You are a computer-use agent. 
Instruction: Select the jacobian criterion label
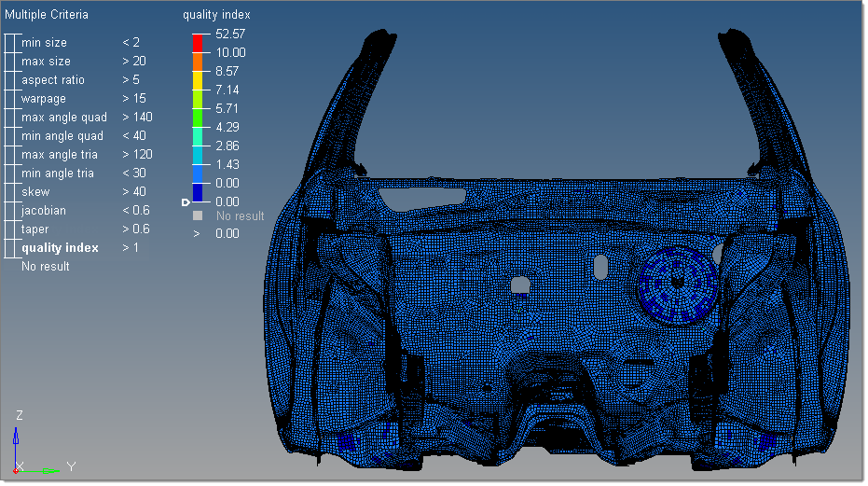44,211
